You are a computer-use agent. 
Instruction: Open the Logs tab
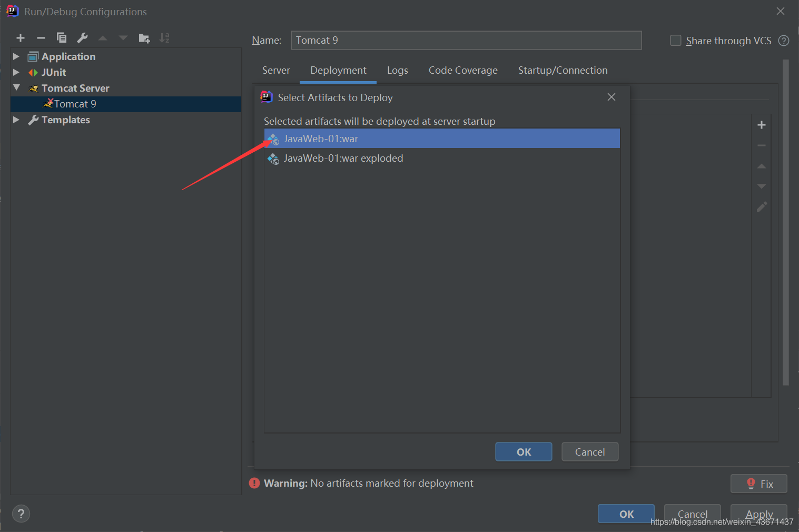398,71
